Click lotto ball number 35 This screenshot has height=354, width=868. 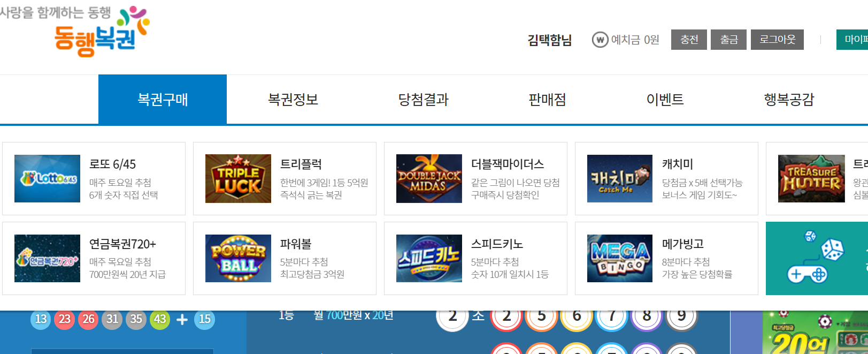tap(136, 319)
